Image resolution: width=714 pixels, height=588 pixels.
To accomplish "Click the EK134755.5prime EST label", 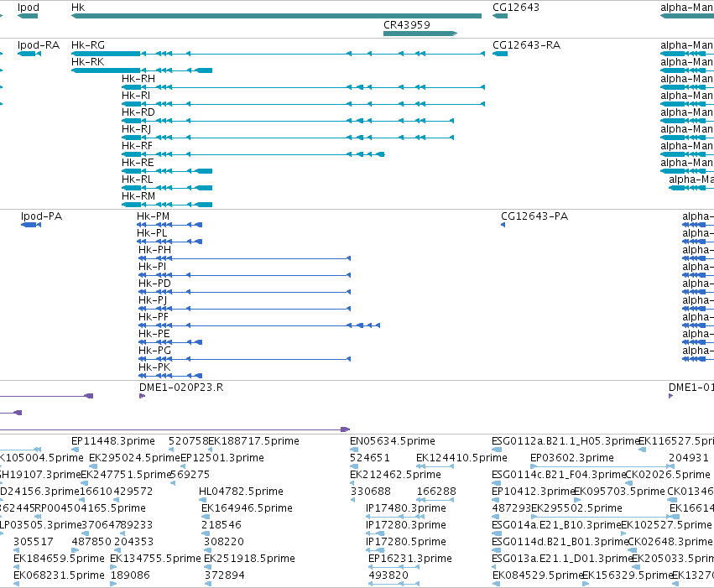I will click(155, 559).
